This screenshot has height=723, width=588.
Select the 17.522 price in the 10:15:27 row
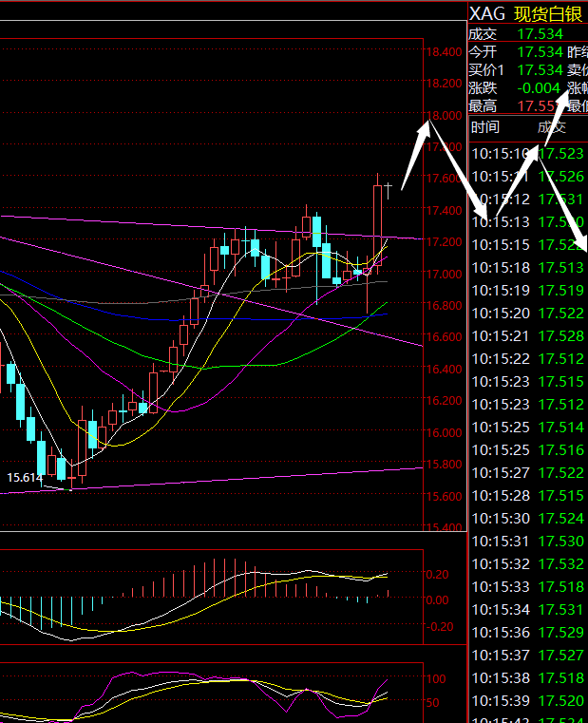(x=560, y=472)
